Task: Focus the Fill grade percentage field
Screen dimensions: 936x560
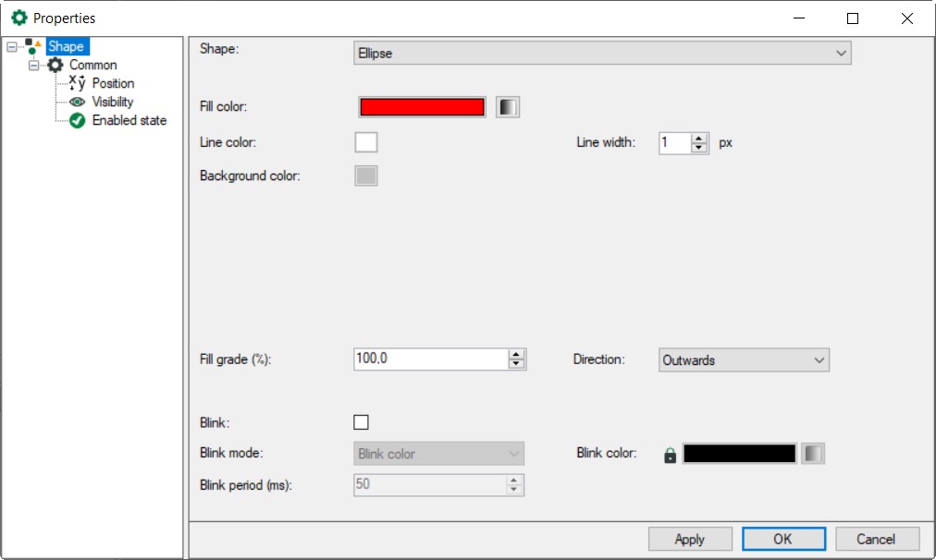Action: [430, 359]
